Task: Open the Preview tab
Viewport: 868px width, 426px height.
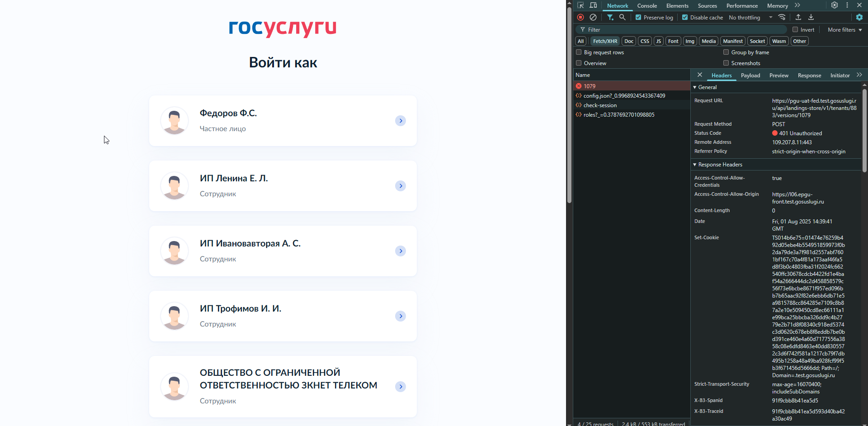Action: 779,76
